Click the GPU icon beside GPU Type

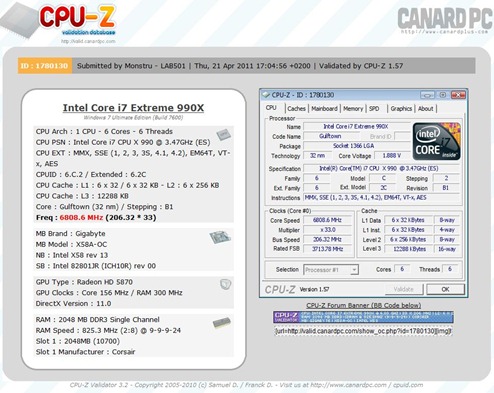[x=226, y=284]
